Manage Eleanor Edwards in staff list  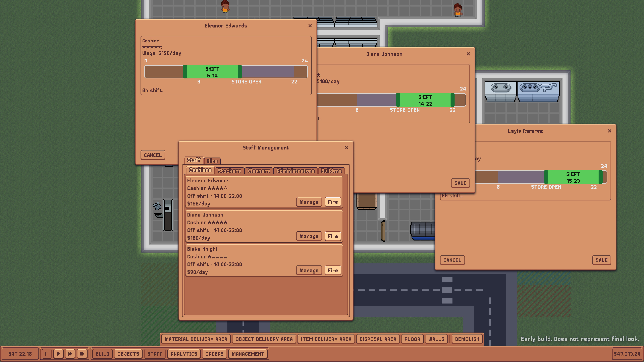(309, 202)
